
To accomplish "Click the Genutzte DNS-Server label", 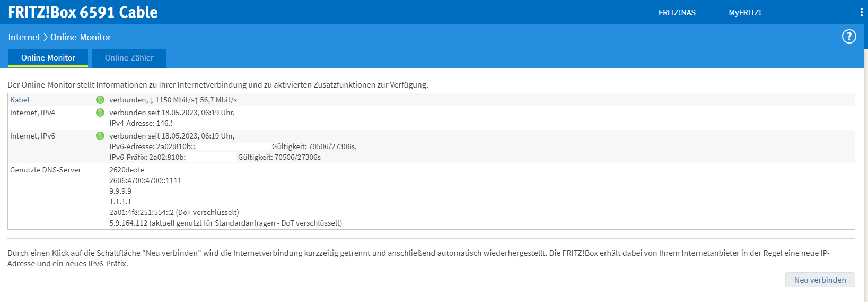I will tap(46, 170).
